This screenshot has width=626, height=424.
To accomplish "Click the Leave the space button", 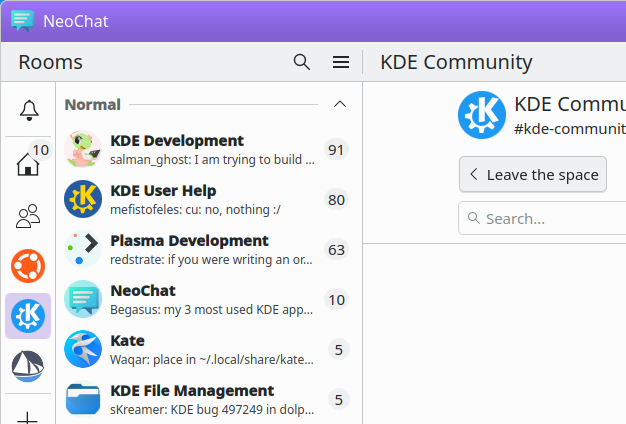I will coord(533,174).
